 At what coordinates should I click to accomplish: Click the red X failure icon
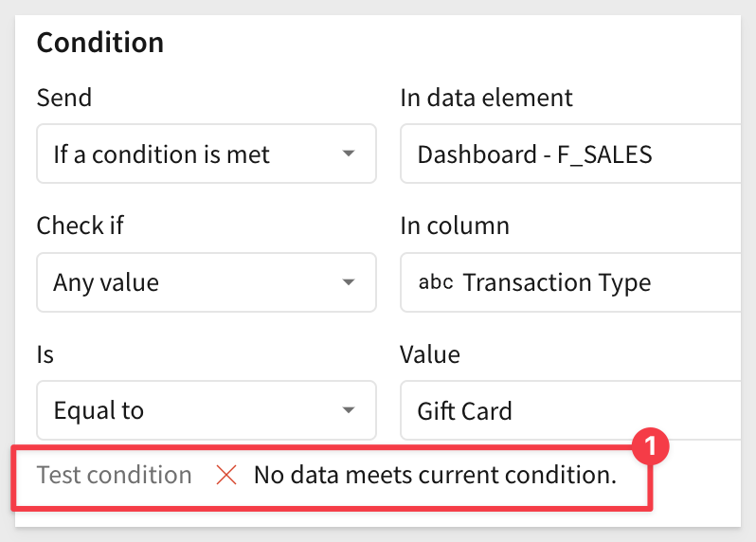(x=226, y=475)
